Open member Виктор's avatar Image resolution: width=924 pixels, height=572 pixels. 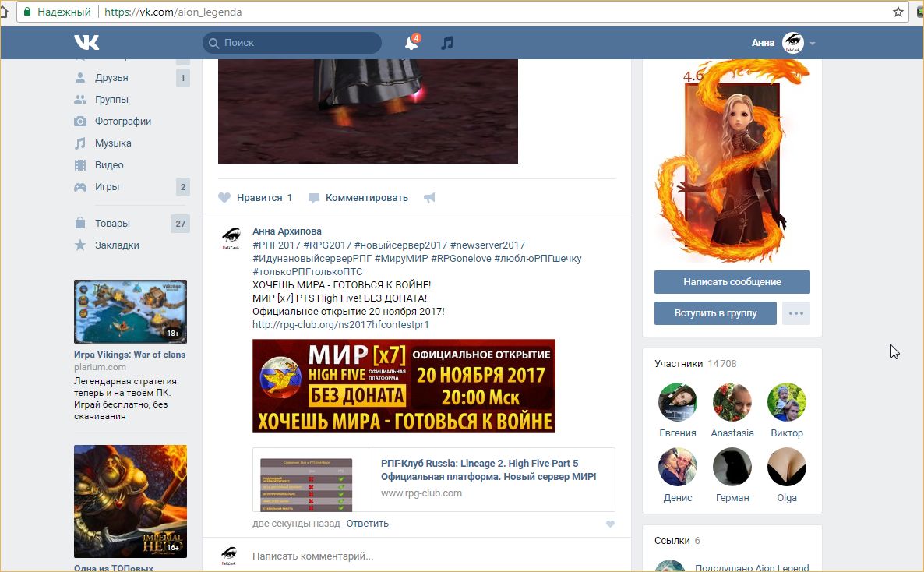coord(787,402)
